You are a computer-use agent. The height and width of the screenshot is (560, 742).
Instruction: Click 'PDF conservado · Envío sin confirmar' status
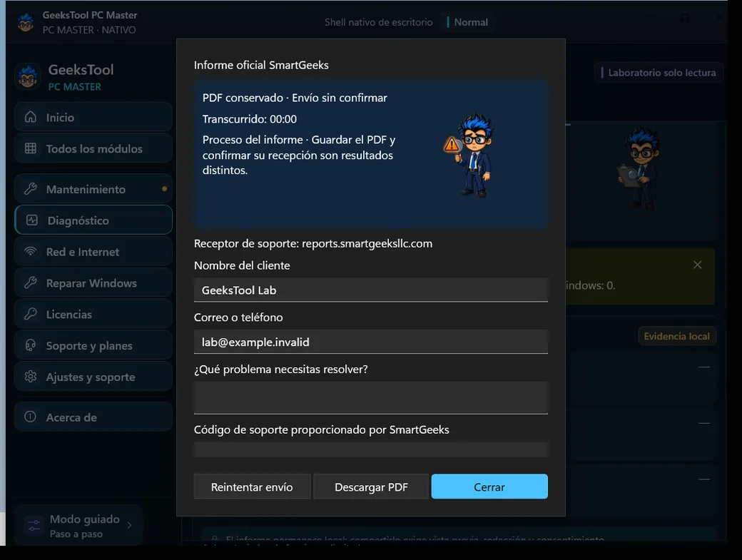coord(295,98)
